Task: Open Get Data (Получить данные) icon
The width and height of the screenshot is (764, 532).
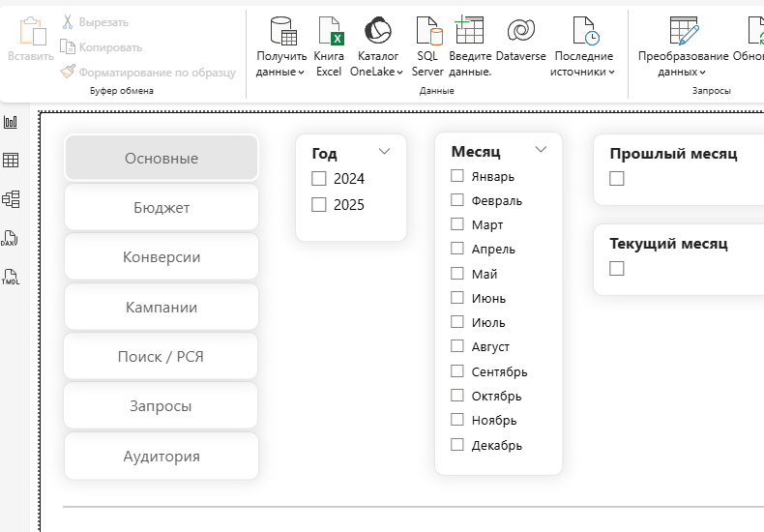Action: point(283,31)
